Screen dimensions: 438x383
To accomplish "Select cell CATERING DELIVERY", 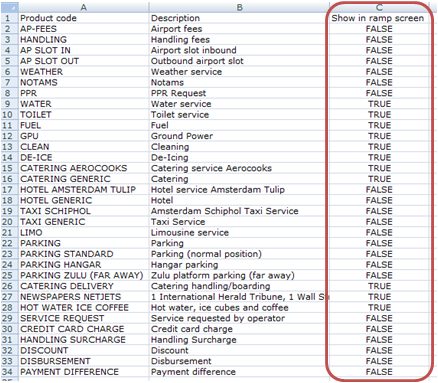I will tap(84, 286).
